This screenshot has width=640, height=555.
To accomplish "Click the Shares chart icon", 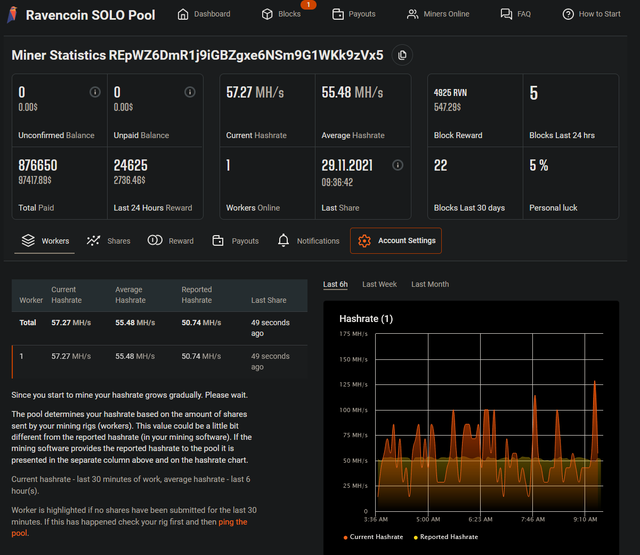I will pyautogui.click(x=93, y=240).
